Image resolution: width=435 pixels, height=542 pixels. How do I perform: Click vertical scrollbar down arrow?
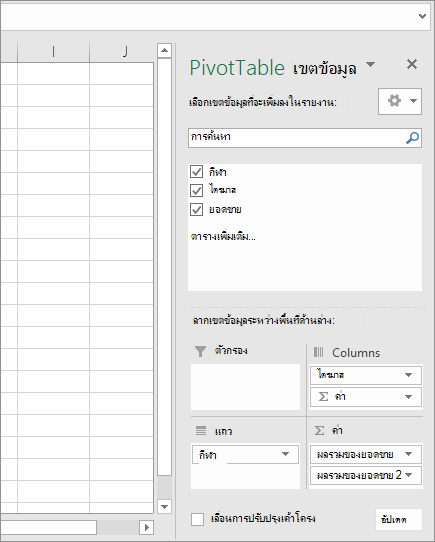pos(164,507)
